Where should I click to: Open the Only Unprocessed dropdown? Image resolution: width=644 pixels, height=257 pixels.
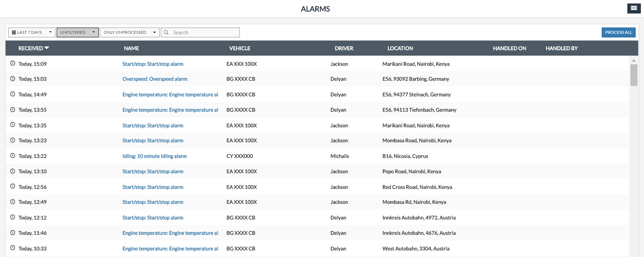click(x=129, y=32)
